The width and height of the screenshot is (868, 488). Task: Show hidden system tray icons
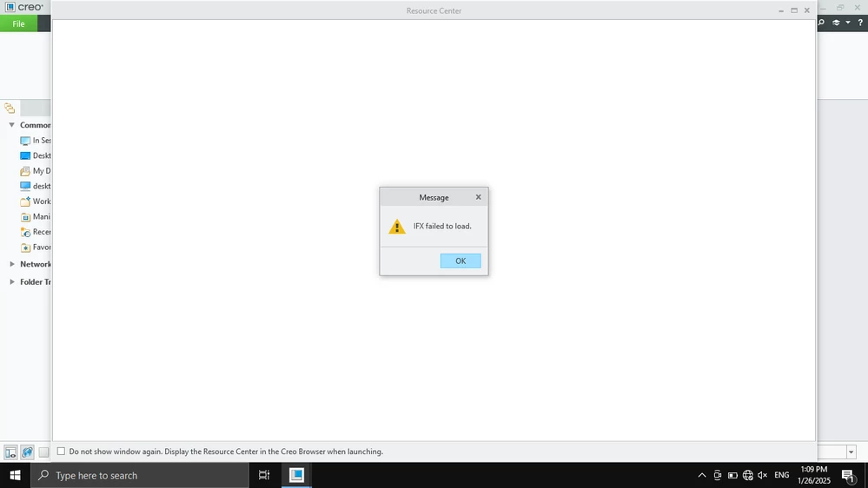coord(702,475)
